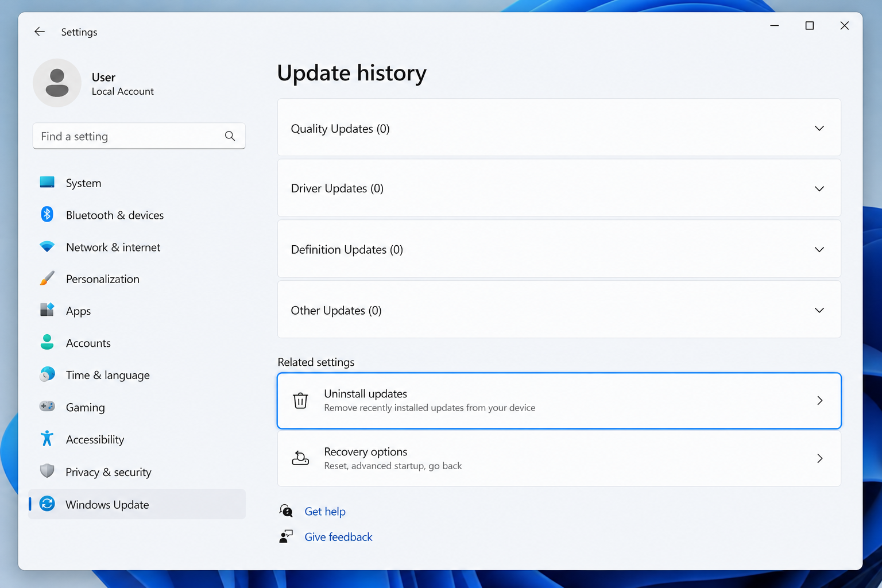Viewport: 882px width, 588px height.
Task: Select Network & internet in sidebar
Action: 137,247
